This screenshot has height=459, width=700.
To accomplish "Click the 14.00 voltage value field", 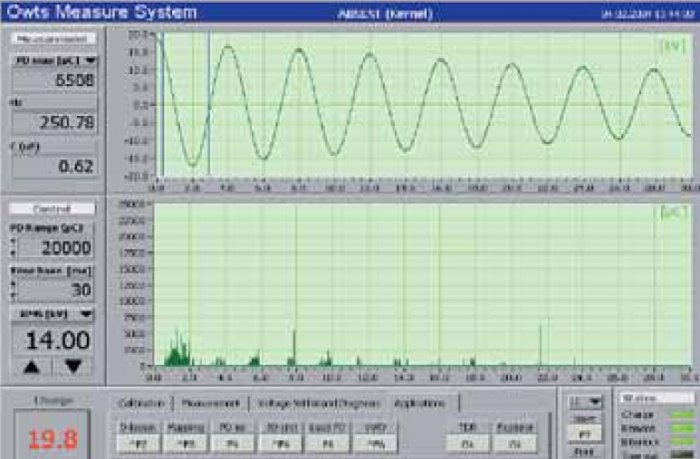I will (x=53, y=340).
